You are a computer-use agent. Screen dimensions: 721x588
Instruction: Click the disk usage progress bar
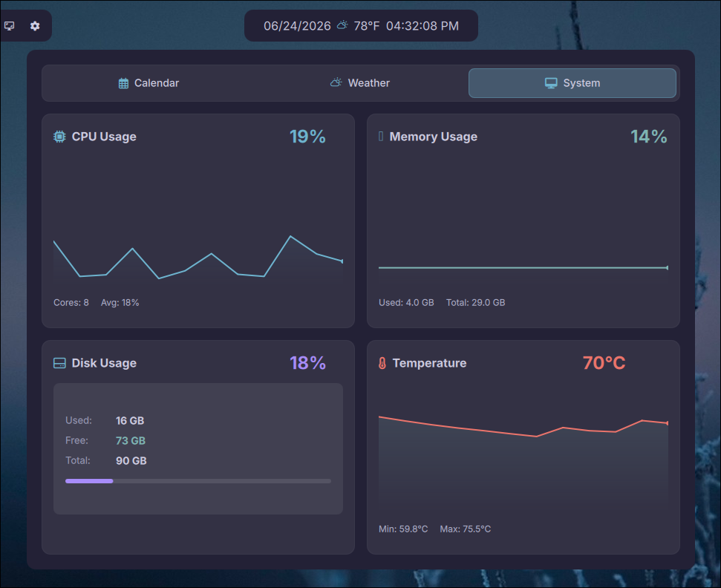click(x=198, y=481)
